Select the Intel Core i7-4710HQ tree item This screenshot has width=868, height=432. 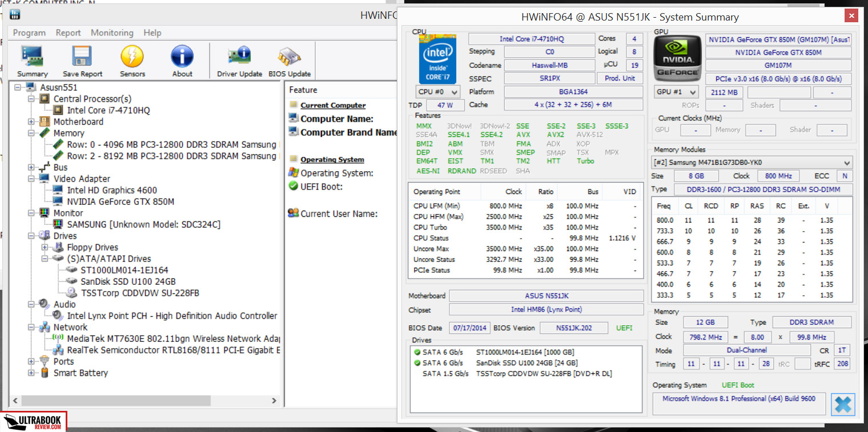108,110
